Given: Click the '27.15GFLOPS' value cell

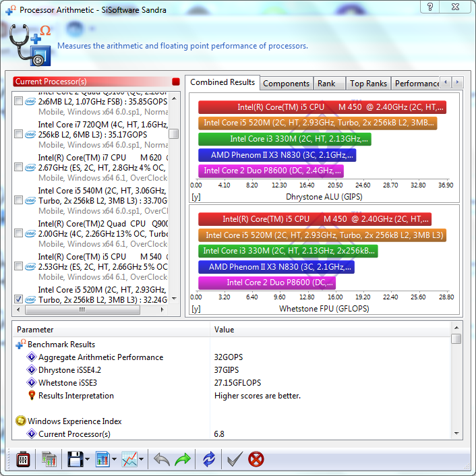Looking at the screenshot, I should click(x=237, y=383).
